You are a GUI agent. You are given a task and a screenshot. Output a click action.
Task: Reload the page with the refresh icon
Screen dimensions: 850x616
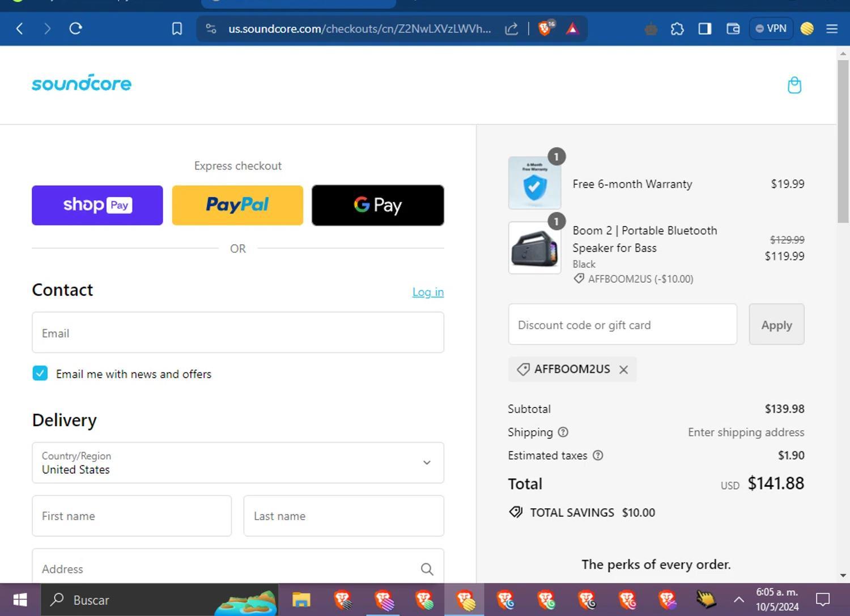(x=76, y=28)
